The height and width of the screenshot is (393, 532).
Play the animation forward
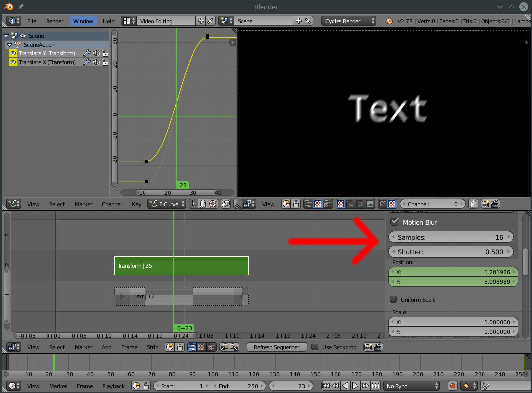[355, 386]
